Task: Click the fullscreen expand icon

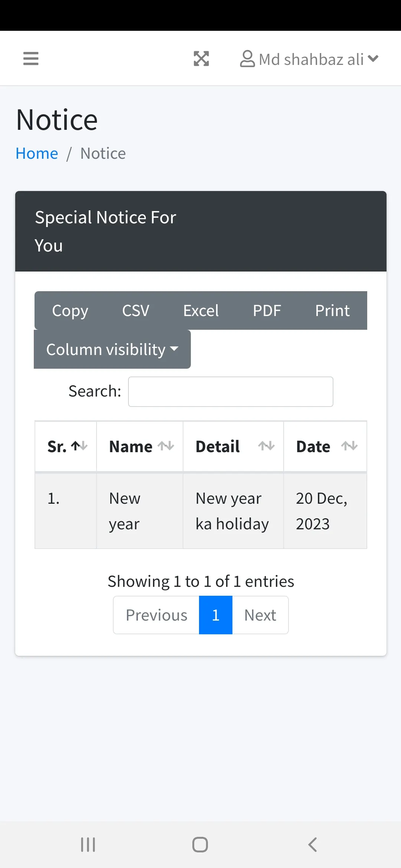Action: (x=201, y=58)
